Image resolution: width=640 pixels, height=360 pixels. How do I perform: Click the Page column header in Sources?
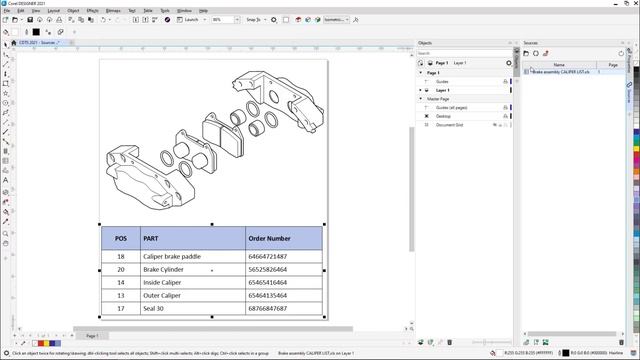[x=613, y=65]
